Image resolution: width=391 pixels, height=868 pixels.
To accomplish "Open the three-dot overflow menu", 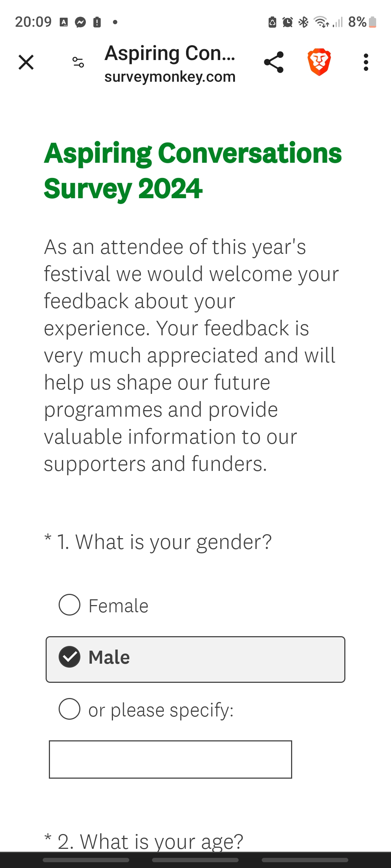I will (366, 62).
